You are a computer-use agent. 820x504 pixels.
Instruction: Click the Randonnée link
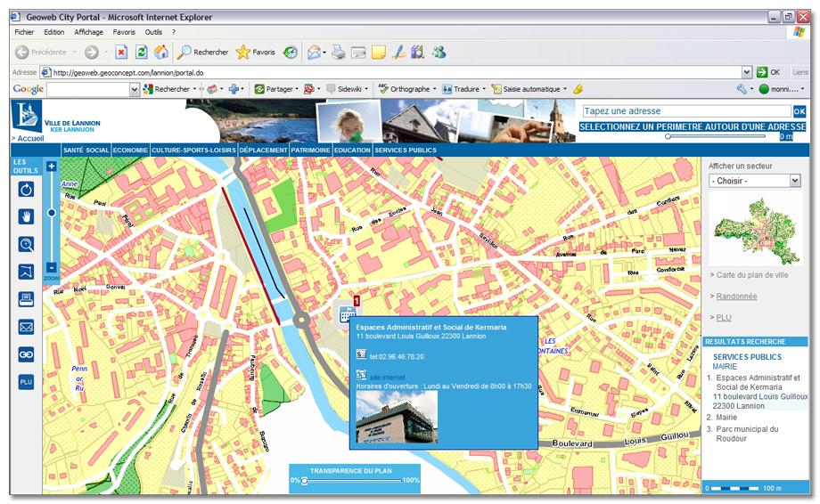(x=737, y=296)
